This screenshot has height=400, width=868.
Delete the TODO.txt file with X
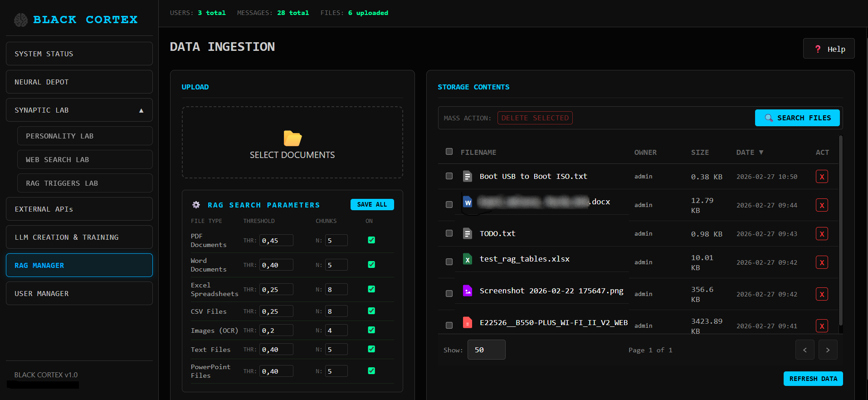(821, 234)
